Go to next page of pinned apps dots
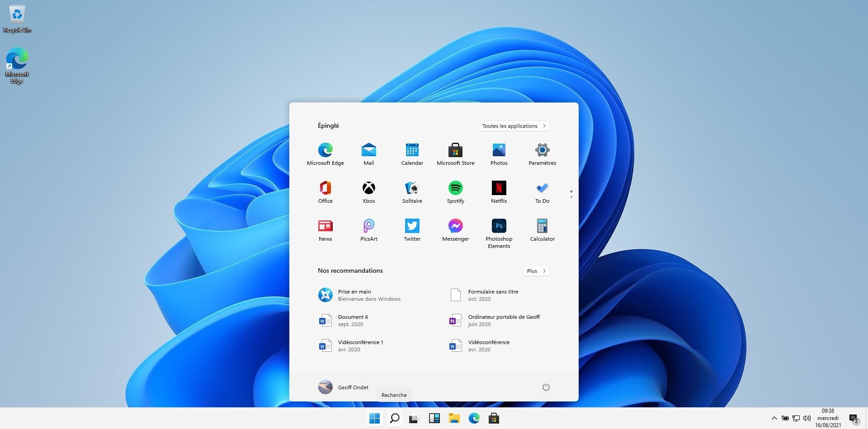868x429 pixels. pos(571,194)
